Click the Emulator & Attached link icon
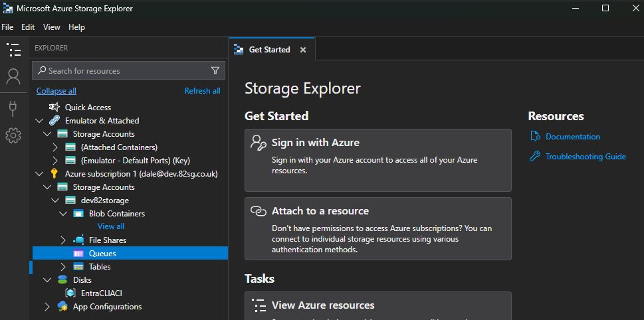 click(54, 121)
